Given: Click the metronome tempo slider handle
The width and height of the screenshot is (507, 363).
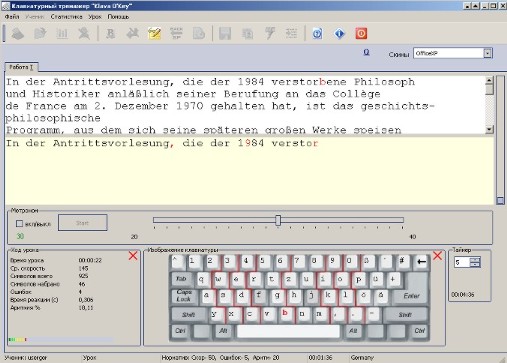Looking at the screenshot, I should [278, 220].
